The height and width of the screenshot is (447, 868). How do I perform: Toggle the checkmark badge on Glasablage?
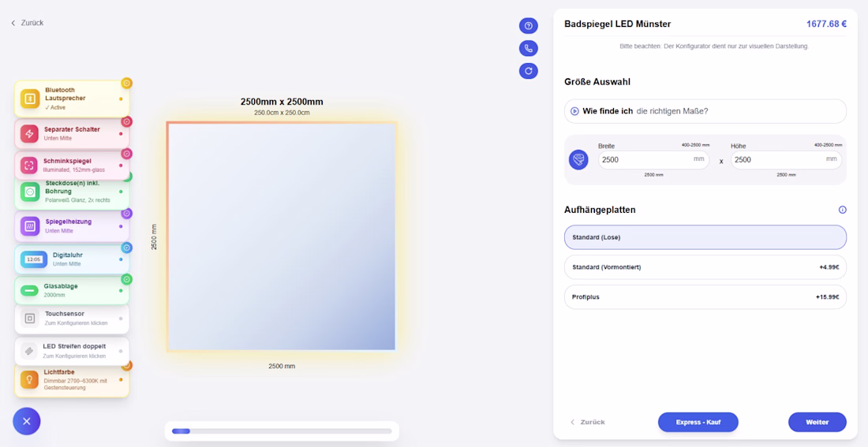[x=126, y=279]
